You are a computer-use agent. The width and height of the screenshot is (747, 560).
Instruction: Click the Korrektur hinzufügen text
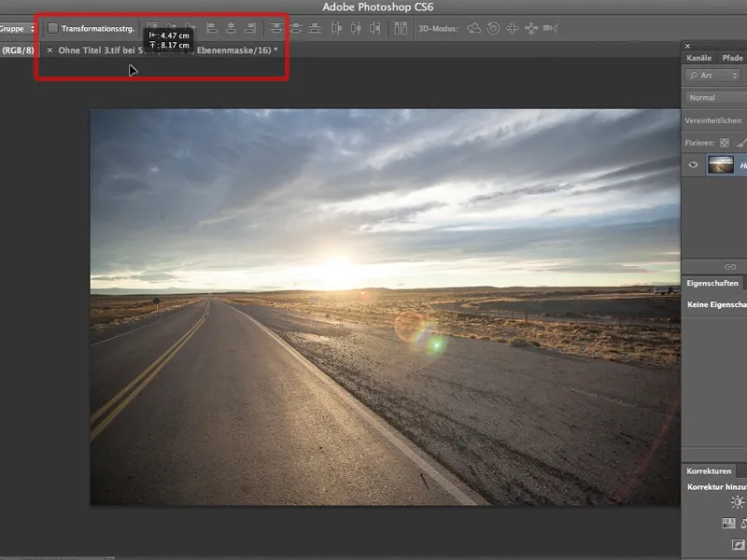click(x=717, y=487)
